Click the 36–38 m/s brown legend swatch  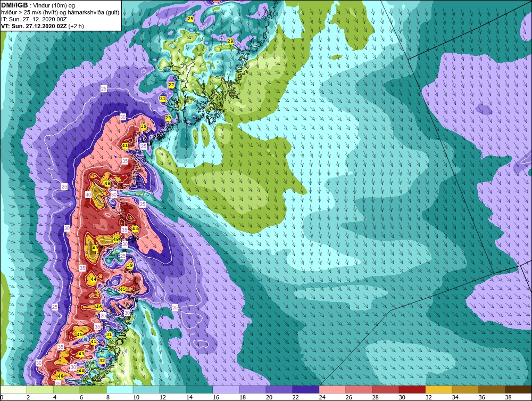coord(492,389)
